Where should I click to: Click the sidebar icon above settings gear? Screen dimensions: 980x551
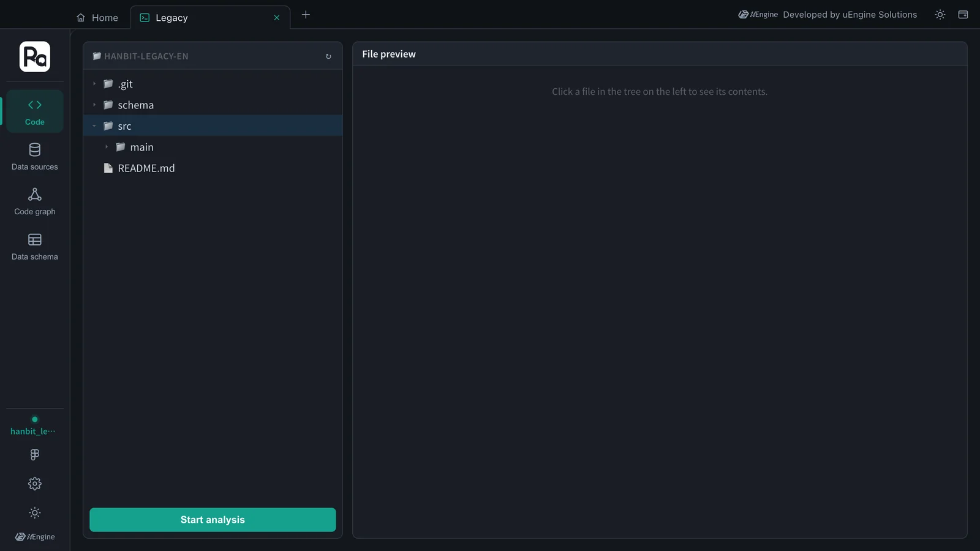pyautogui.click(x=35, y=455)
